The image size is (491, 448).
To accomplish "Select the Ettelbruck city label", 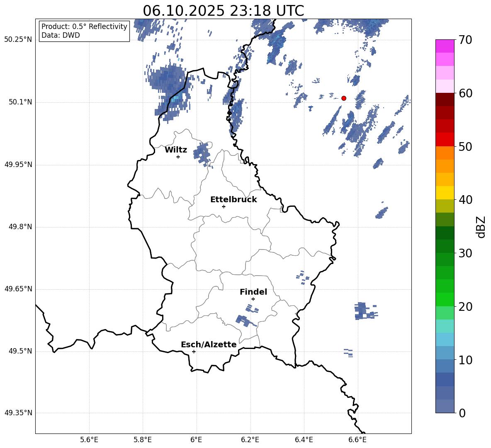I will pos(233,200).
